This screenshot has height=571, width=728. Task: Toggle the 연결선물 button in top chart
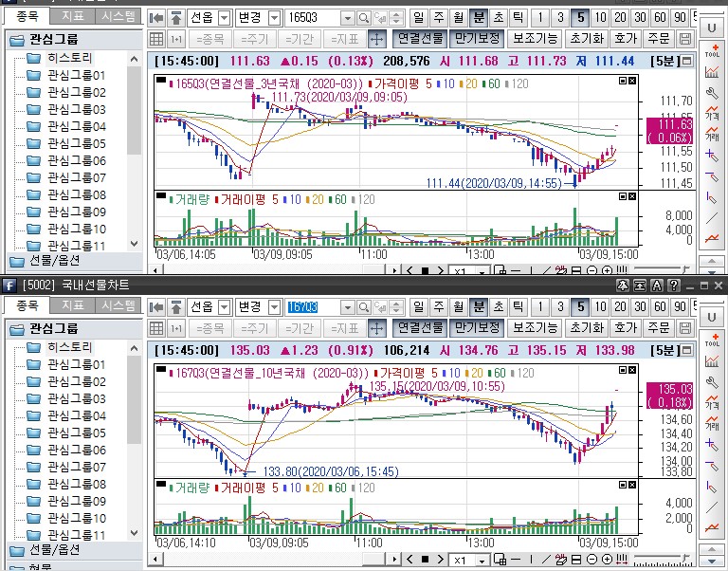pyautogui.click(x=419, y=39)
